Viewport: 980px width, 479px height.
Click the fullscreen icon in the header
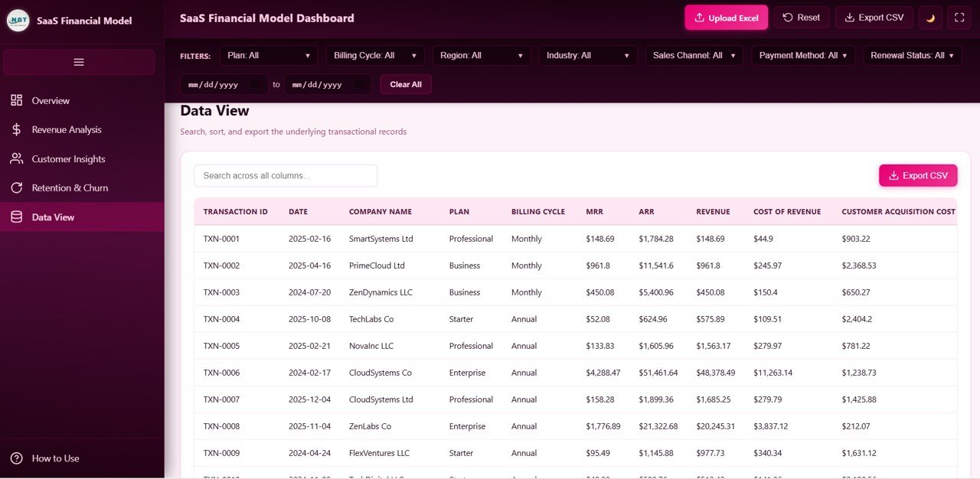959,17
